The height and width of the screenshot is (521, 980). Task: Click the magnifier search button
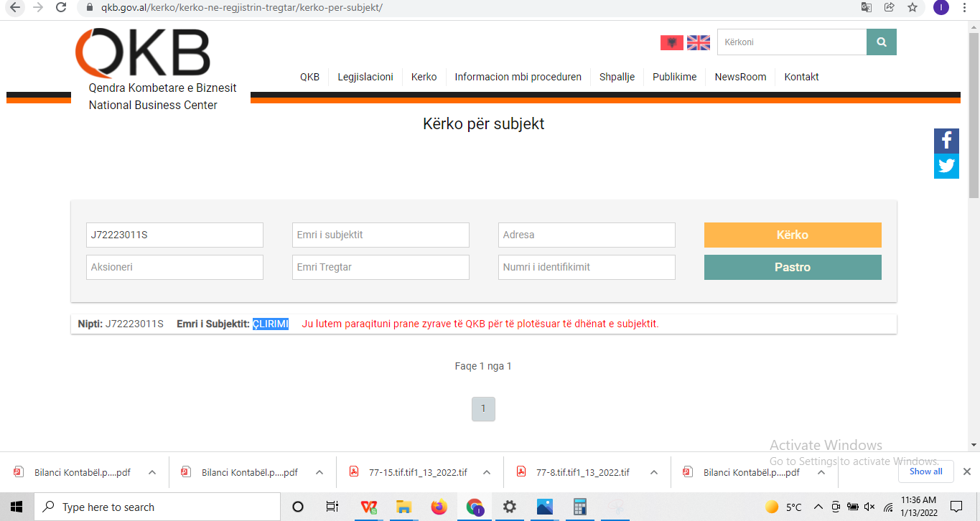(881, 42)
